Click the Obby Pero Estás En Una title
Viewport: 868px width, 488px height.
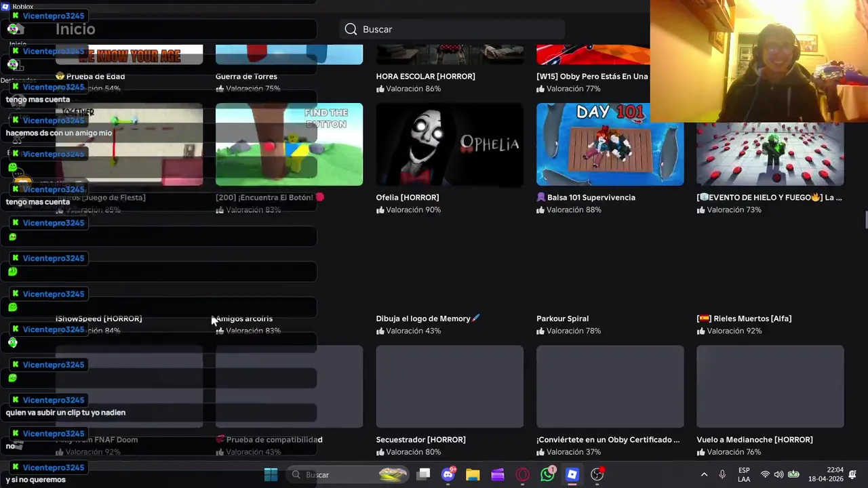(592, 77)
